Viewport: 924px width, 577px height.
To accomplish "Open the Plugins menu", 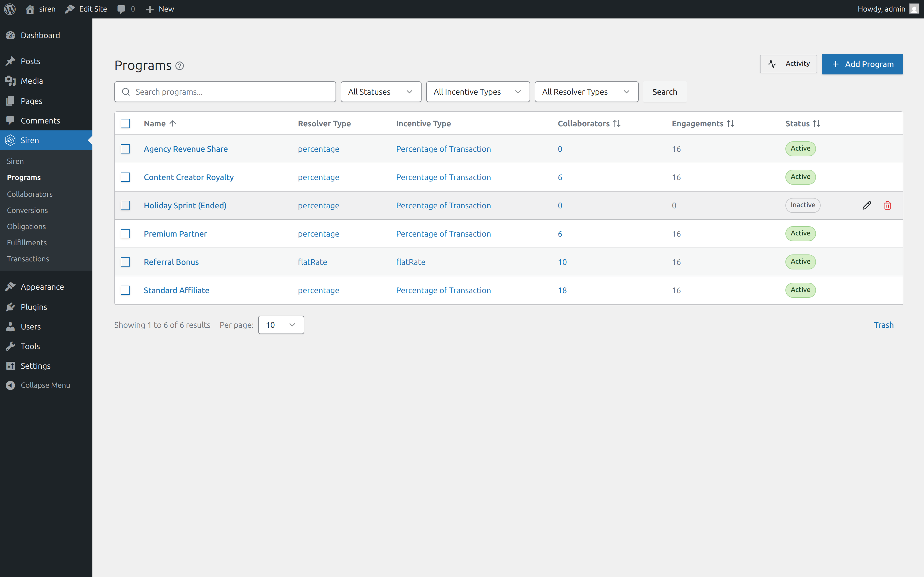I will 33,307.
